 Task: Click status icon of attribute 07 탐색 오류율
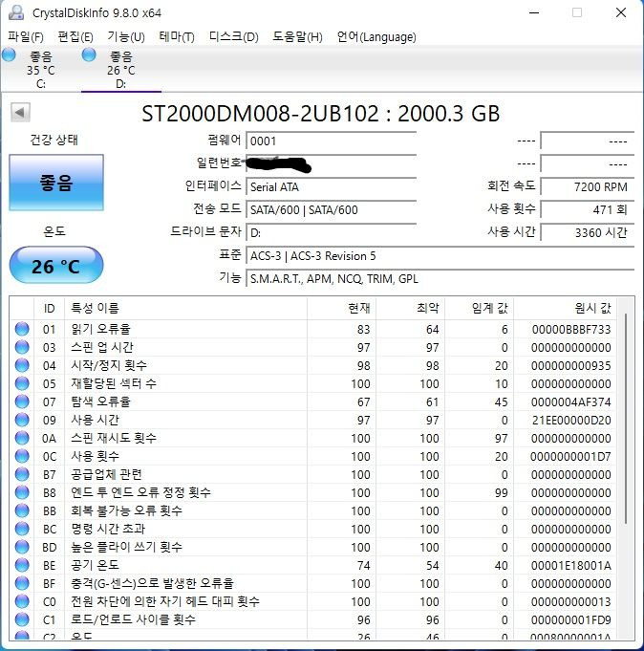pyautogui.click(x=22, y=401)
